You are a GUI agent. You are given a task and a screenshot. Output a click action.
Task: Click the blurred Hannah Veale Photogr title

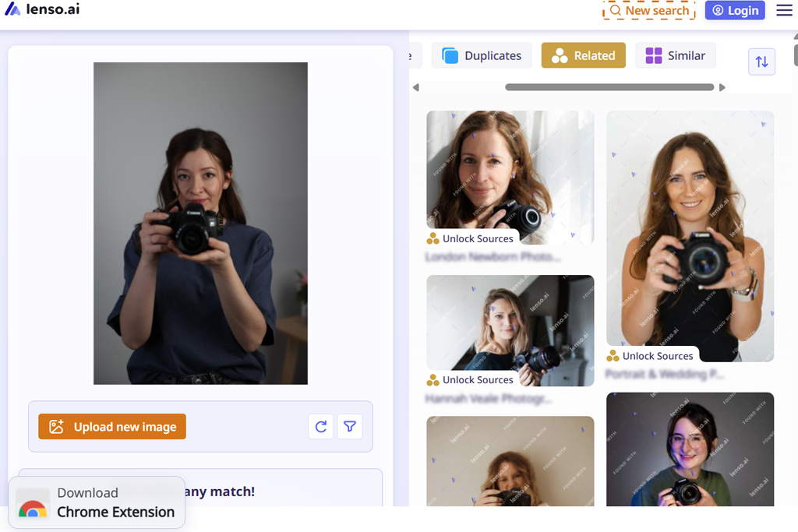[x=489, y=399]
